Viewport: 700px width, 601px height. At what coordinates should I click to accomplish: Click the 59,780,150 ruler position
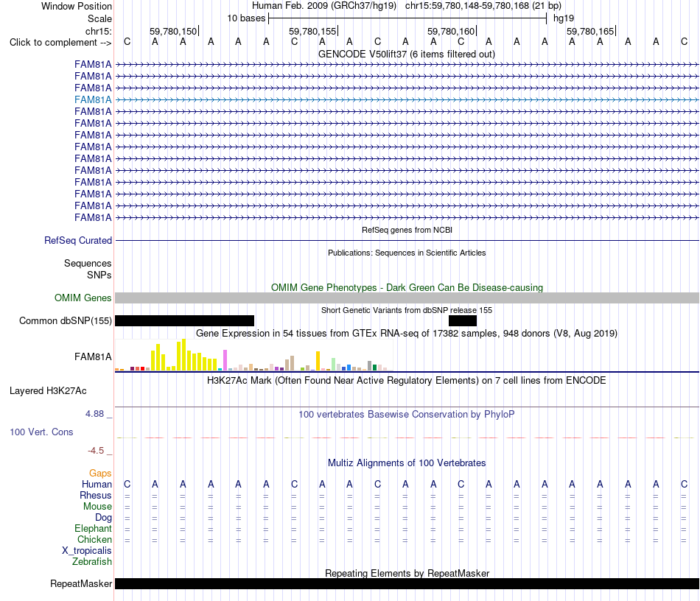[173, 31]
